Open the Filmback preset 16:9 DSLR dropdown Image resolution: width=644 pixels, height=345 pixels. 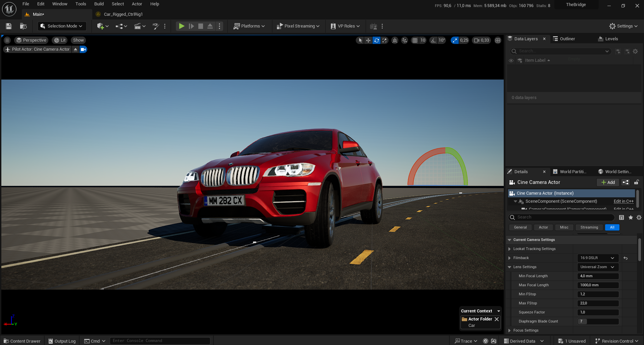(x=598, y=258)
